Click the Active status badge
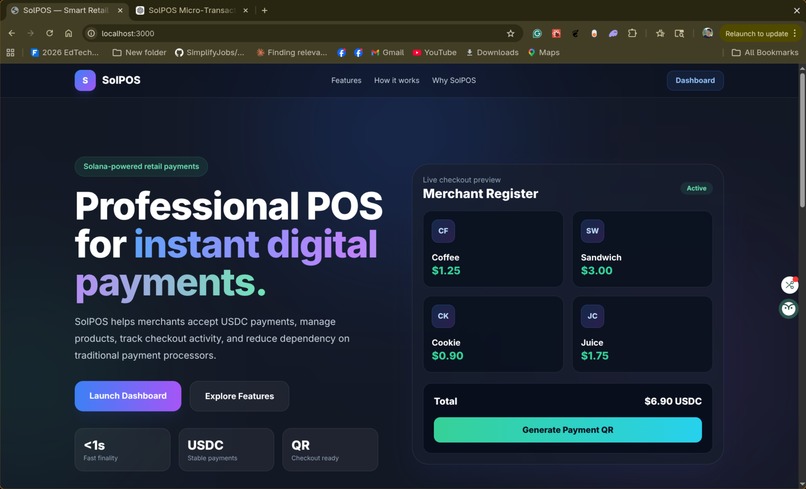806x489 pixels. click(x=697, y=188)
